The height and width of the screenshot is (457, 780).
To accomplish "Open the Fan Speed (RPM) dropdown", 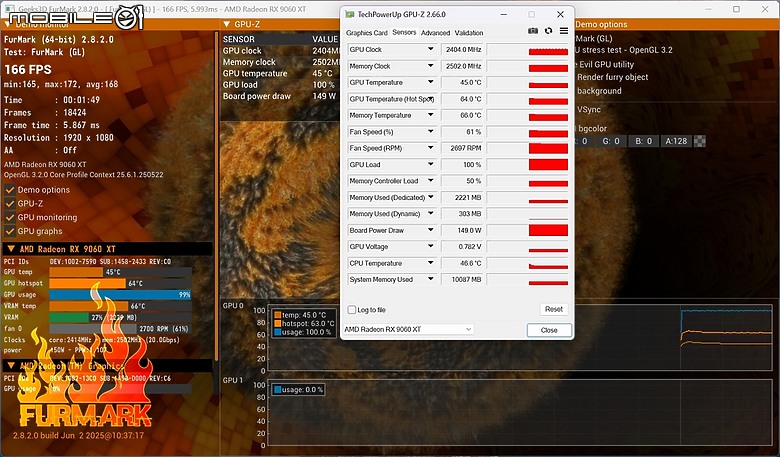I will [431, 148].
